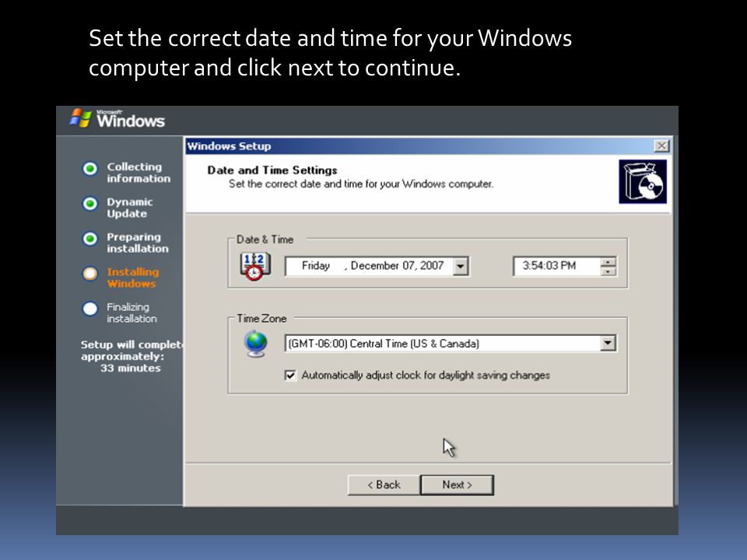This screenshot has width=747, height=560.
Task: Click the globe time zone icon
Action: (256, 344)
